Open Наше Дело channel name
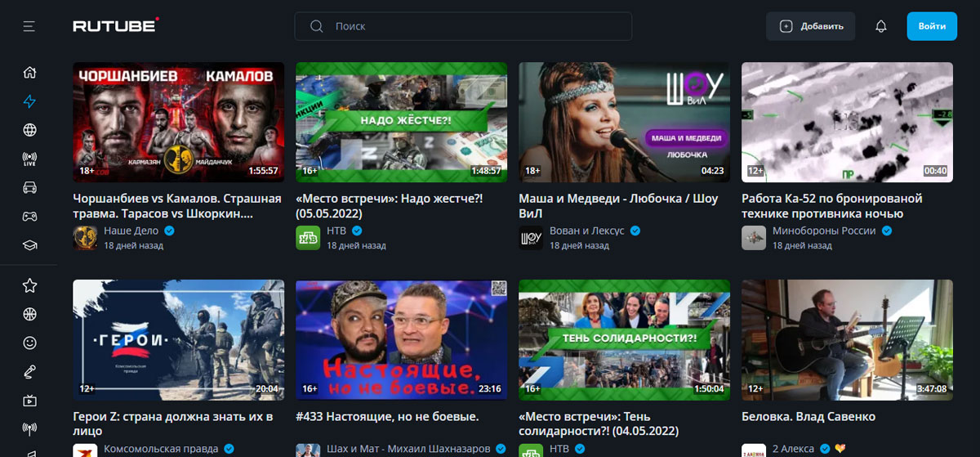Screen dimensions: 980x457 [131, 231]
